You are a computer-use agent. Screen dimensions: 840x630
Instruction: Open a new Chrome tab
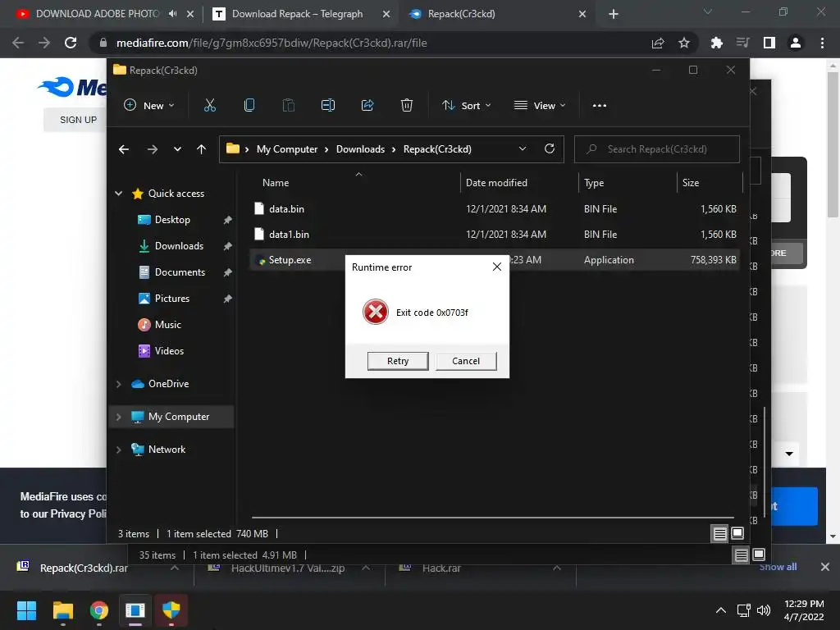[614, 14]
